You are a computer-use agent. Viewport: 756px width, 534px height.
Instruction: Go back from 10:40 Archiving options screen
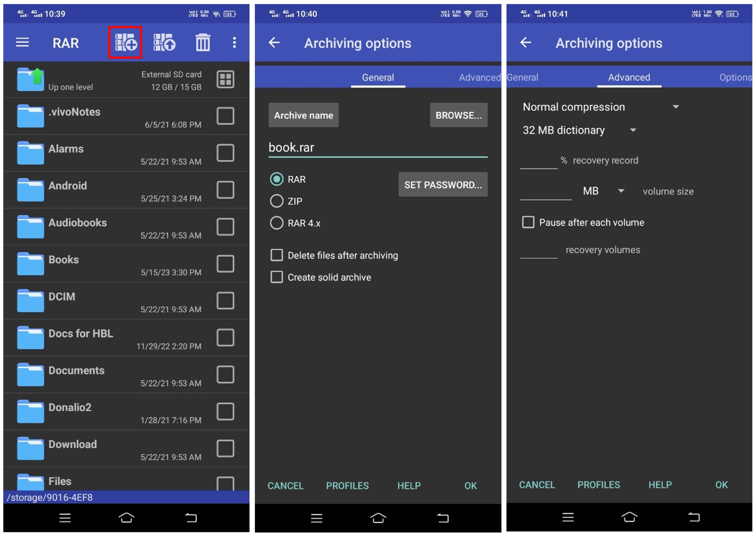[x=274, y=42]
